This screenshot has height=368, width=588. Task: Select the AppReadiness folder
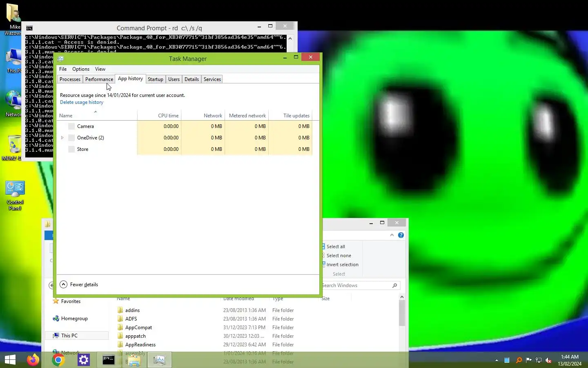pos(140,345)
